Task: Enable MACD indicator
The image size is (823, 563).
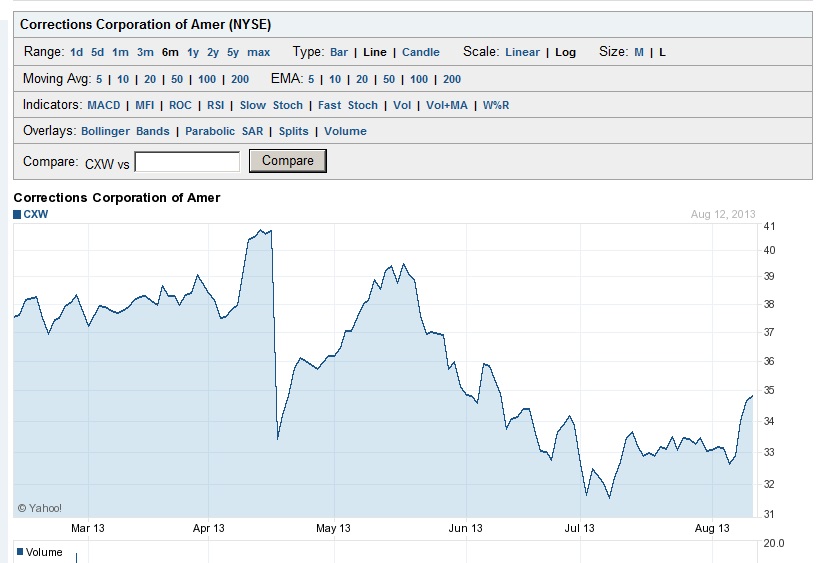Action: coord(104,105)
